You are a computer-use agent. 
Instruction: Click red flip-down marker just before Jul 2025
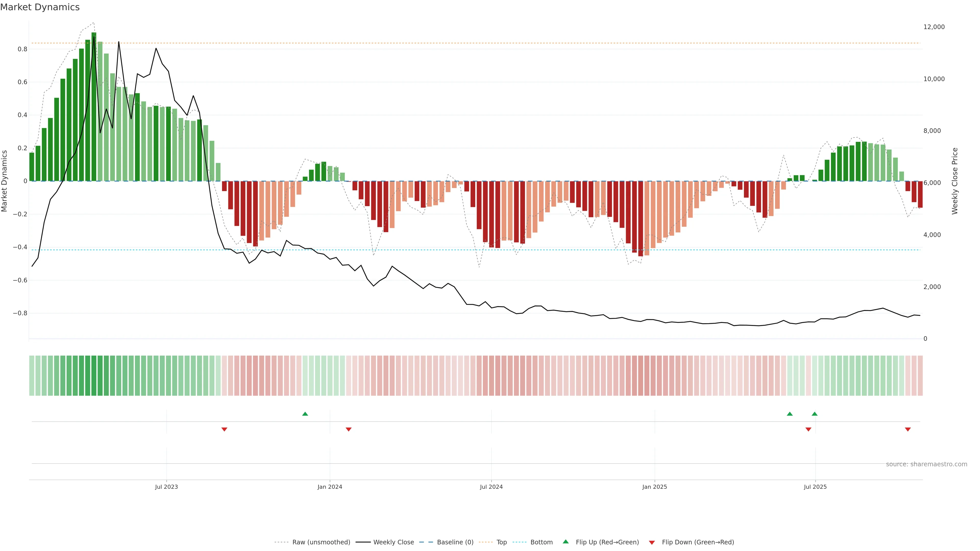(808, 429)
